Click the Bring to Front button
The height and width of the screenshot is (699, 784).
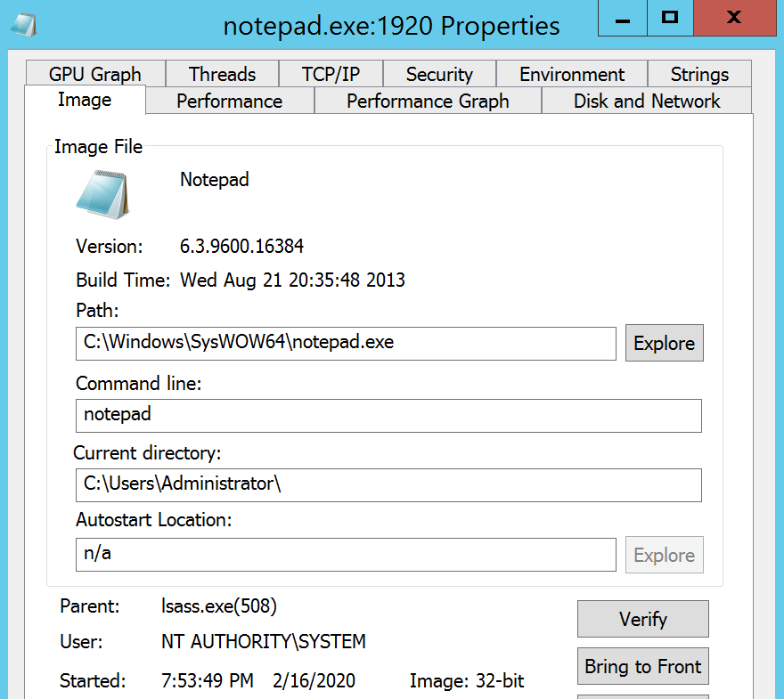pos(642,667)
